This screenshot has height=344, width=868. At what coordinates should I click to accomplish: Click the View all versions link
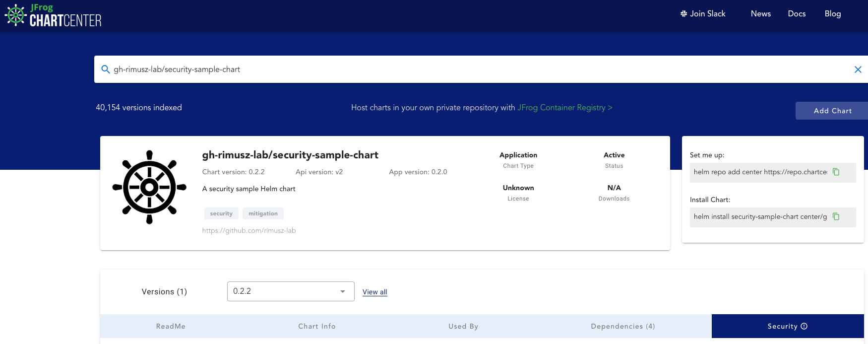click(x=375, y=292)
